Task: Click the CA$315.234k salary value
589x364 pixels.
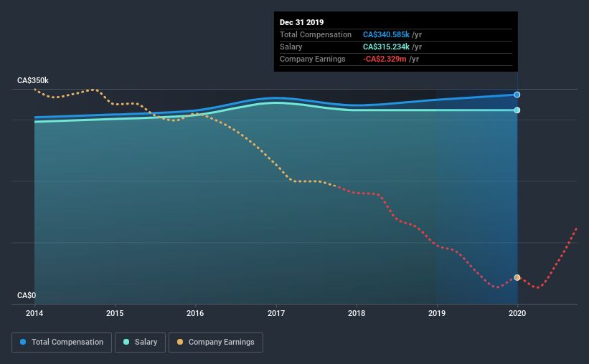Action: [x=386, y=47]
